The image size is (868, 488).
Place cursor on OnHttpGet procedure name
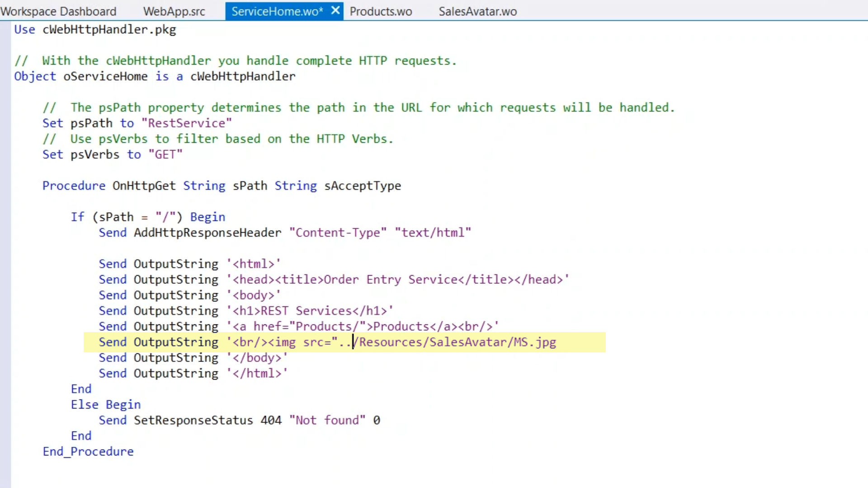pyautogui.click(x=144, y=186)
